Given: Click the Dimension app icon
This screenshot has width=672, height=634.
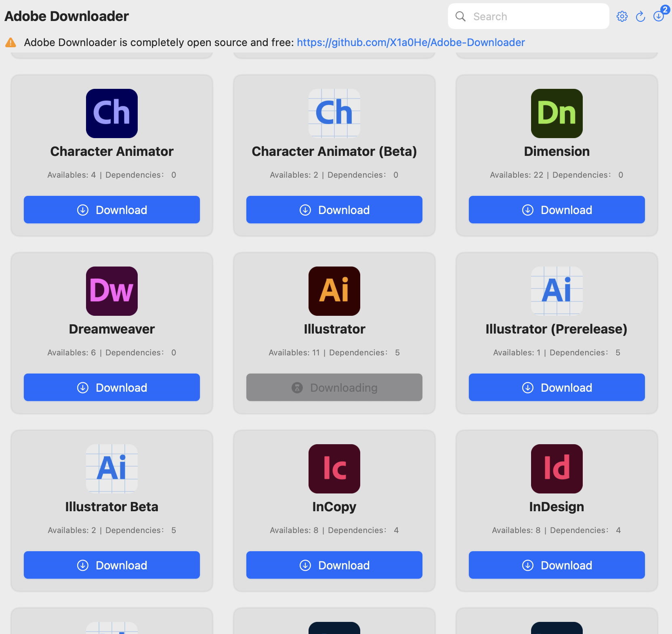Looking at the screenshot, I should coord(556,113).
